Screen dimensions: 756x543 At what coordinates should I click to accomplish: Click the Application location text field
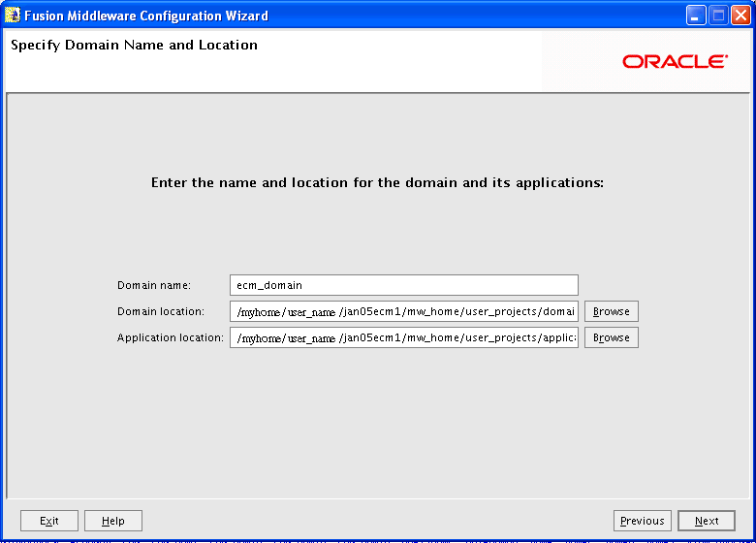point(404,337)
